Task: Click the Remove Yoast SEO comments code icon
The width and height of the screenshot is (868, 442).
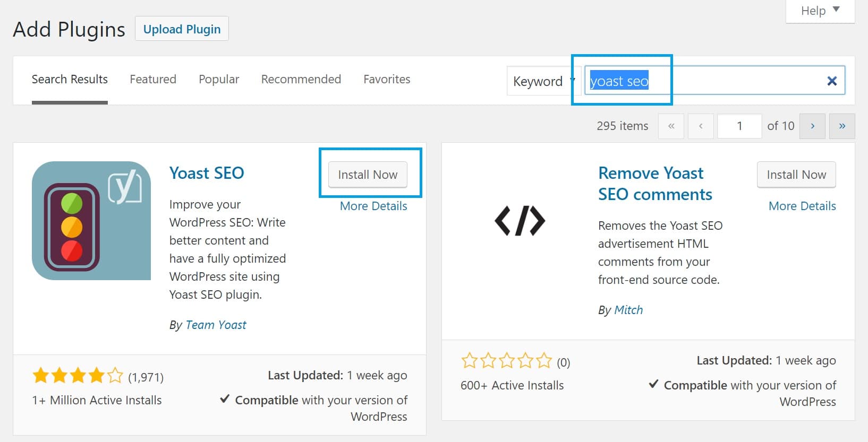Action: pyautogui.click(x=520, y=221)
